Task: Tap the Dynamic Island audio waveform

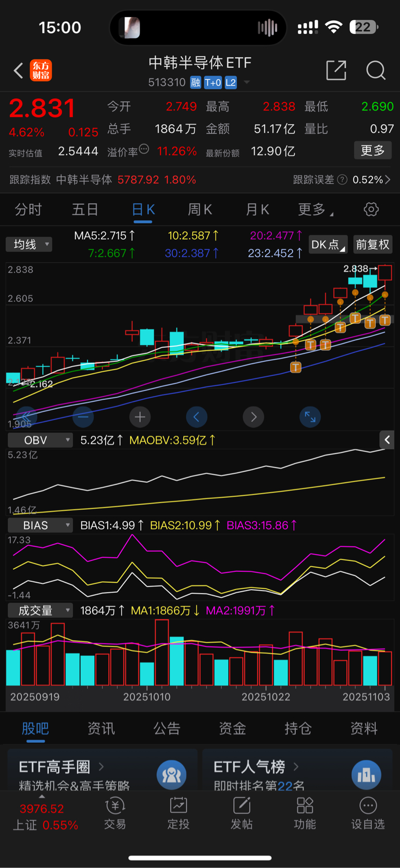Action: click(267, 28)
